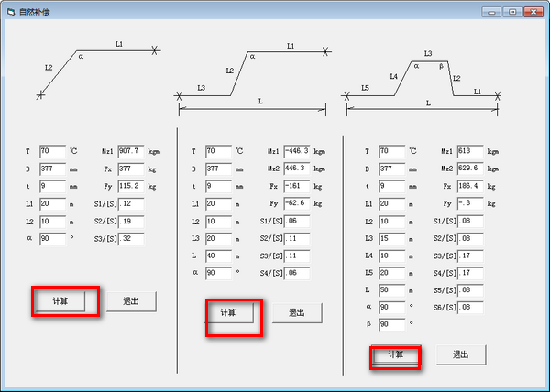The image size is (550, 392).
Task: Select the β angle field, right panel
Action: tap(392, 325)
